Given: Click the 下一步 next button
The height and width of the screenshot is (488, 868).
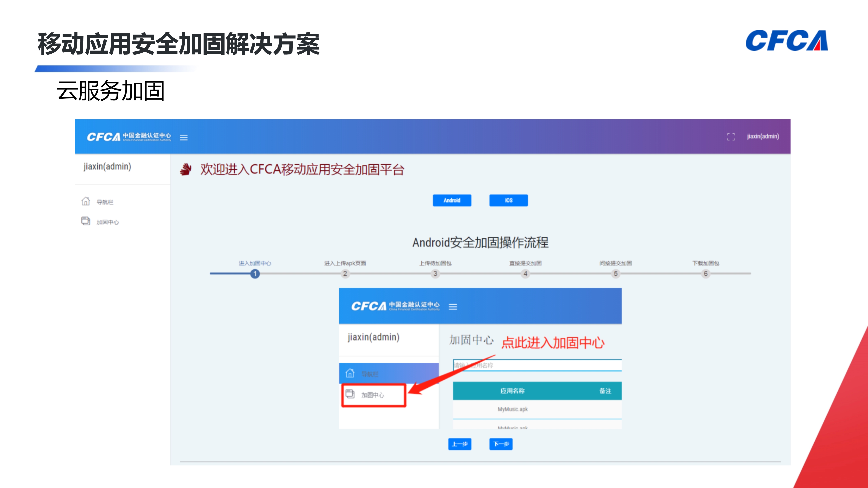Looking at the screenshot, I should point(501,444).
